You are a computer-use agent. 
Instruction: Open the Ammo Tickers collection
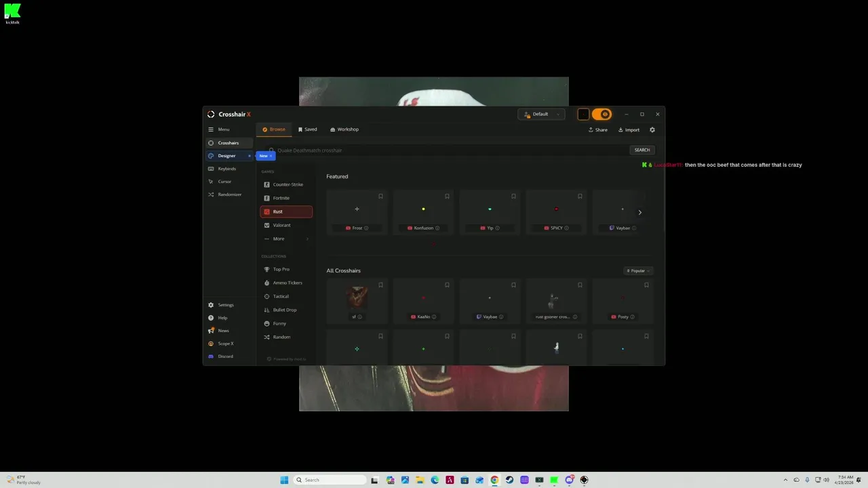click(286, 283)
